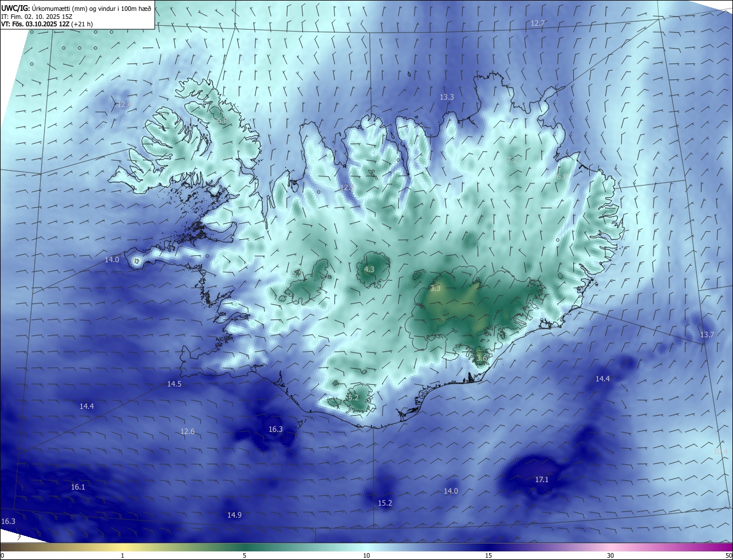The height and width of the screenshot is (560, 733).
Task: Click the 14.9 value along the bottom
Action: [234, 515]
